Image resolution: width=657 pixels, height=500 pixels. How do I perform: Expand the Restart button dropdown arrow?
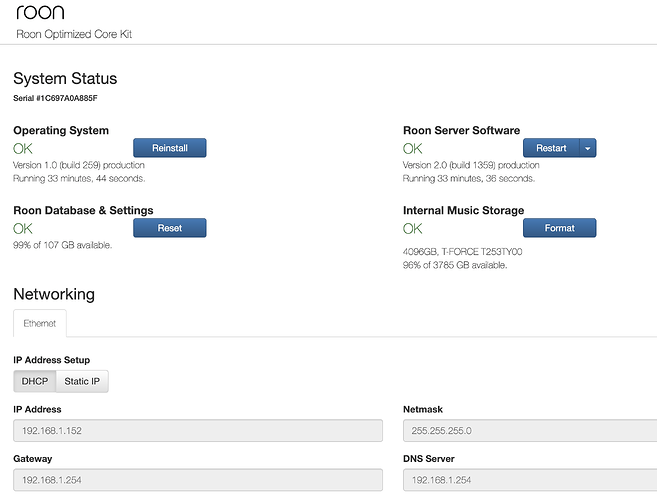[x=588, y=148]
